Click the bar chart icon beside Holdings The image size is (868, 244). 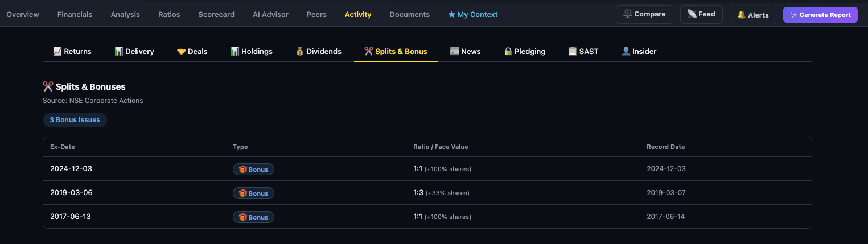tap(235, 51)
